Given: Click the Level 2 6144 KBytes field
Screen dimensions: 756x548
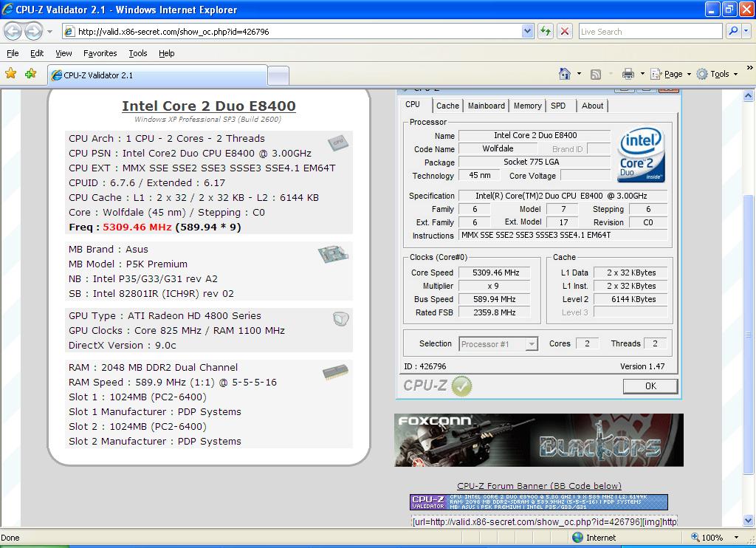Looking at the screenshot, I should coord(630,299).
